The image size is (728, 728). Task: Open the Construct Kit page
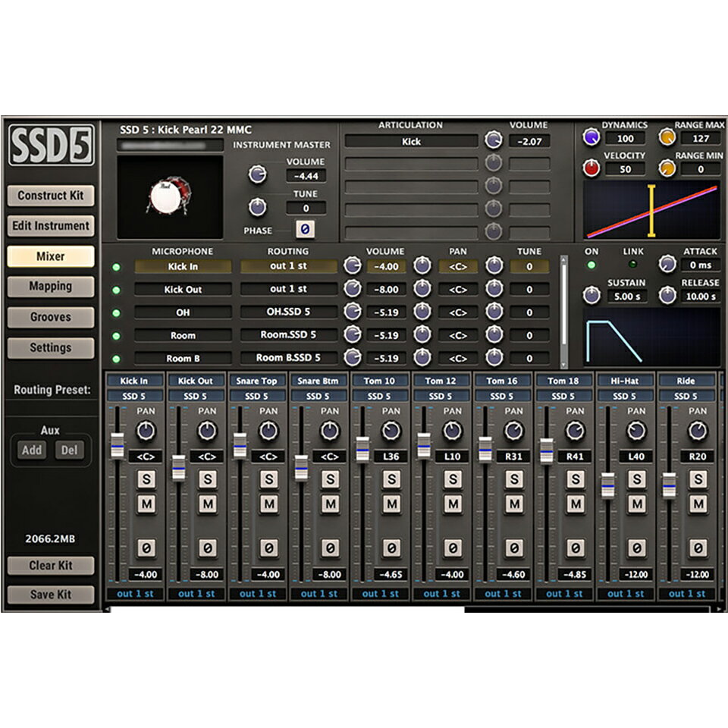(51, 196)
